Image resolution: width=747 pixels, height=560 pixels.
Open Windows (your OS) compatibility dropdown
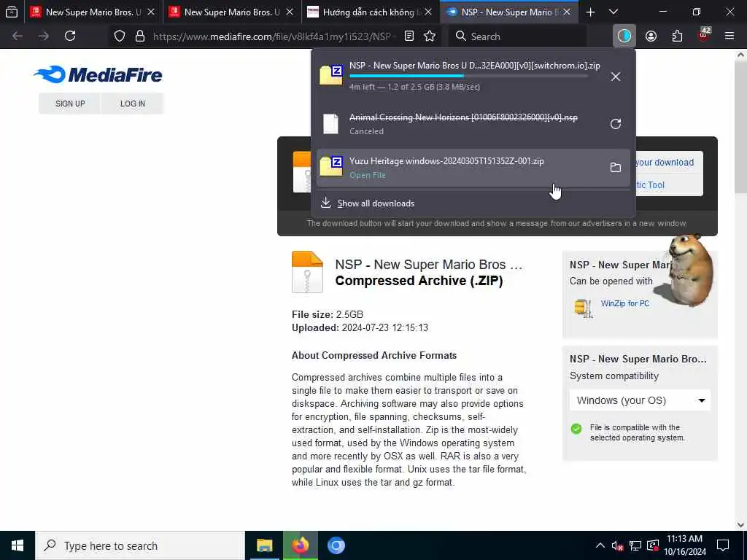640,400
